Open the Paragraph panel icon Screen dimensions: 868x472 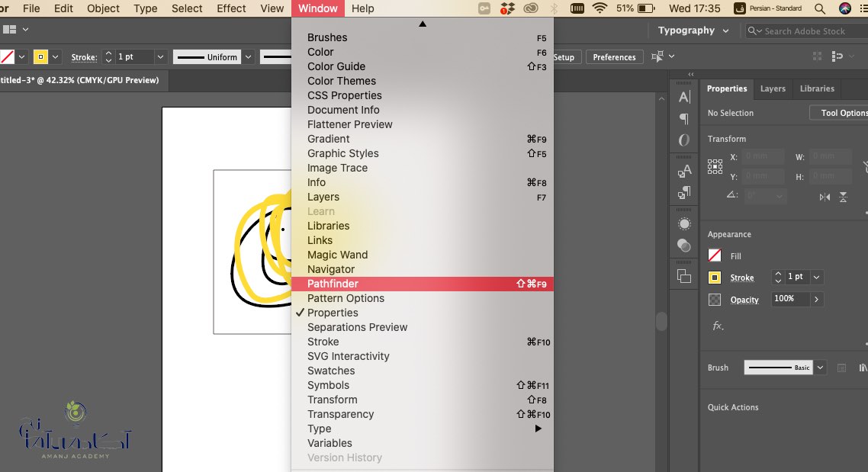tap(684, 118)
